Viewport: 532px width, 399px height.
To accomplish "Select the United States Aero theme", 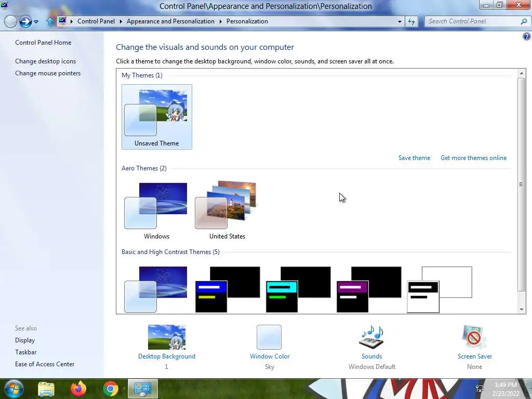I will coord(227,210).
